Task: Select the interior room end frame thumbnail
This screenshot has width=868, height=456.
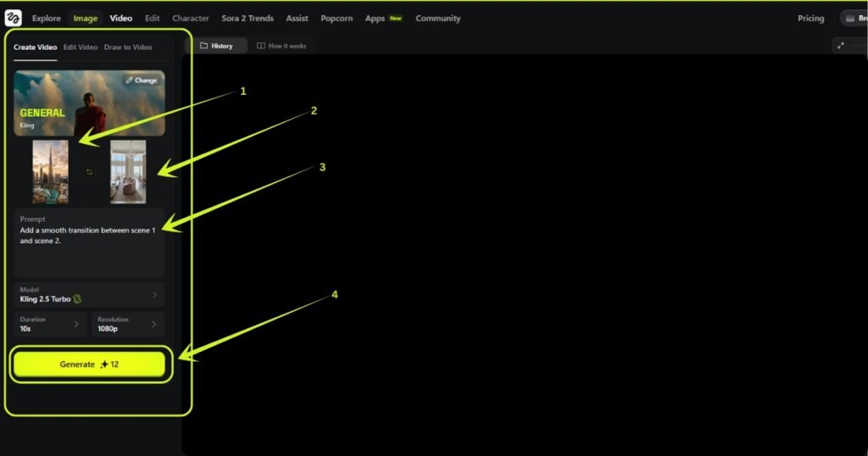Action: [128, 172]
